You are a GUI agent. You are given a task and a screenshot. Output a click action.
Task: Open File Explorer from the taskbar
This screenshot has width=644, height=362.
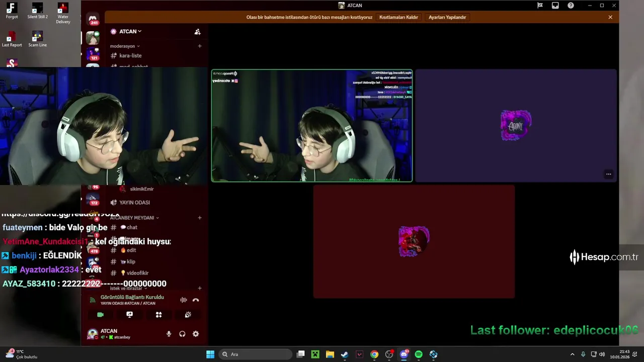point(330,354)
